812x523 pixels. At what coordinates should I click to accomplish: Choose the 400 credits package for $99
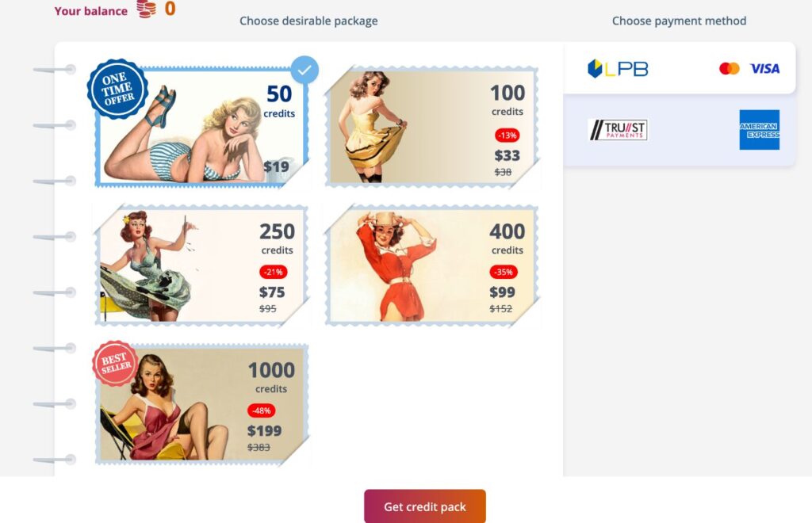click(432, 265)
